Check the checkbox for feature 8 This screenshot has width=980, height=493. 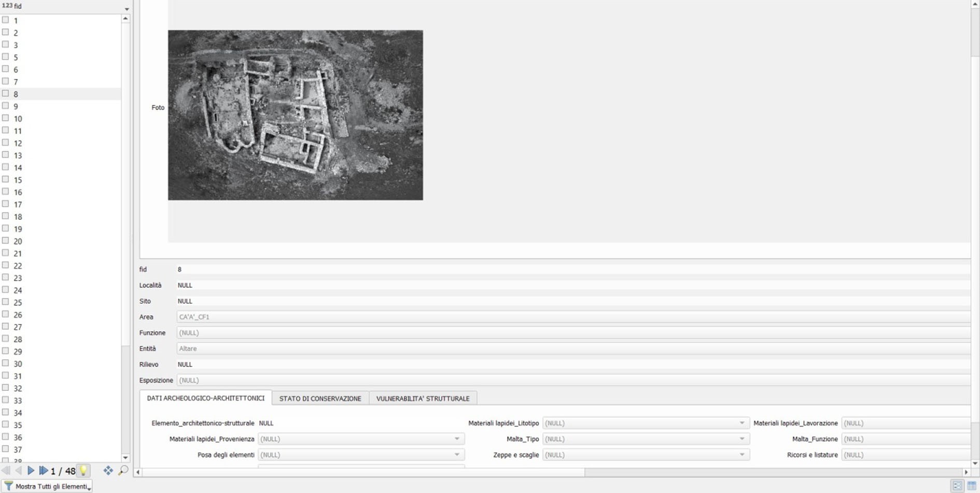[x=6, y=94]
